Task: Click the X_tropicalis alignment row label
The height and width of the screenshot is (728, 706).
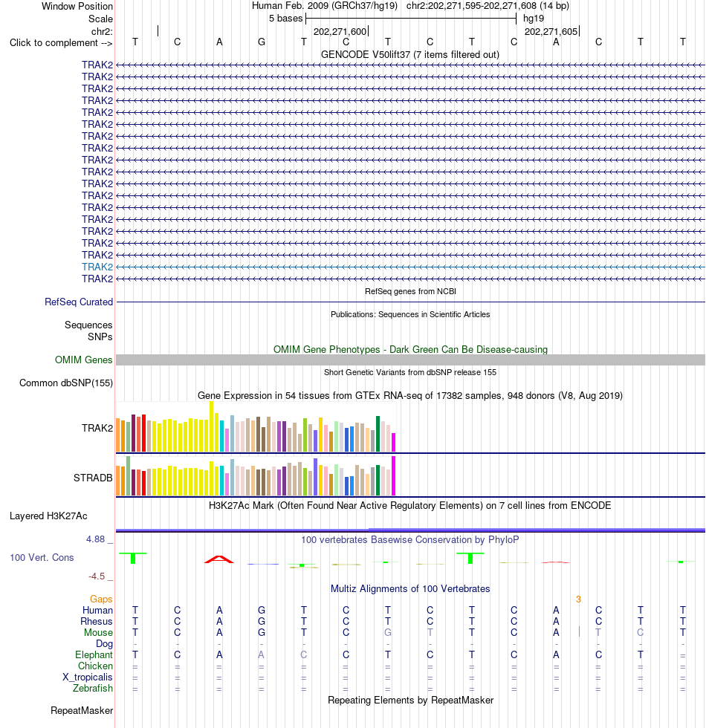Action: tap(88, 677)
